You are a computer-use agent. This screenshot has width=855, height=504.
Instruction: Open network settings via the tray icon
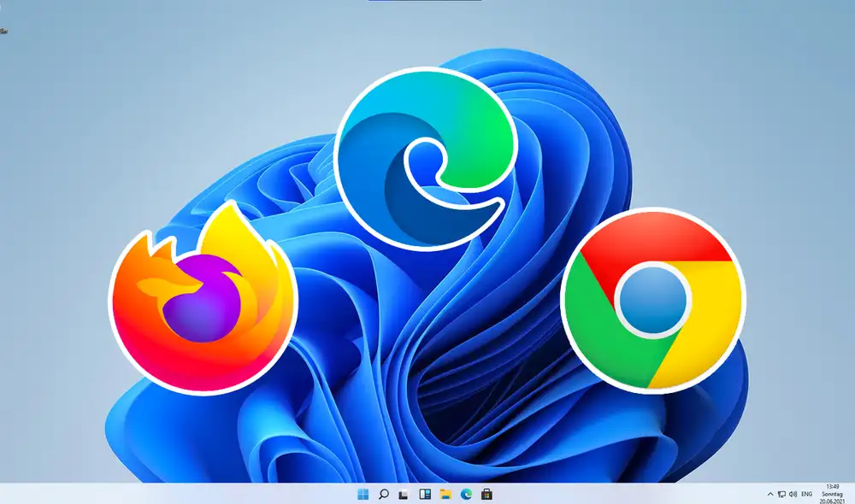coord(781,494)
